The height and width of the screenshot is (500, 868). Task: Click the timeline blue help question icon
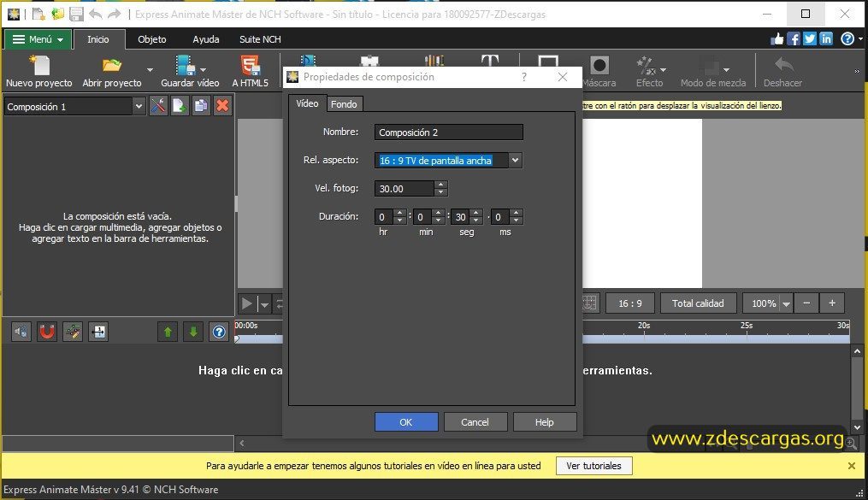click(219, 332)
